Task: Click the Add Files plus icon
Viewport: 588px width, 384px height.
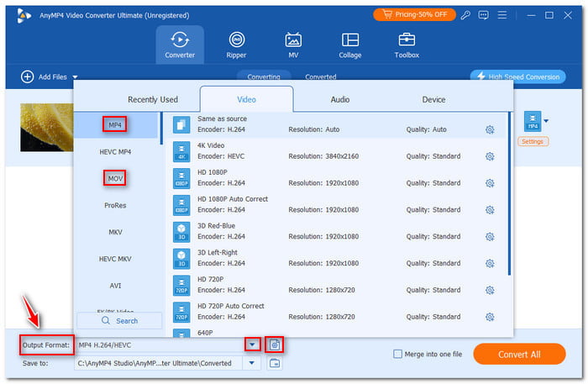Action: (x=27, y=76)
